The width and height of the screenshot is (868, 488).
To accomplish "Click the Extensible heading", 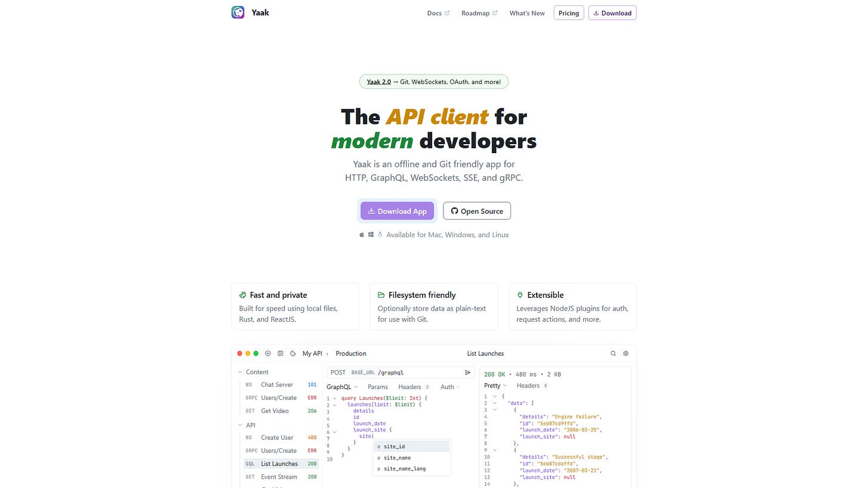I will click(x=545, y=295).
